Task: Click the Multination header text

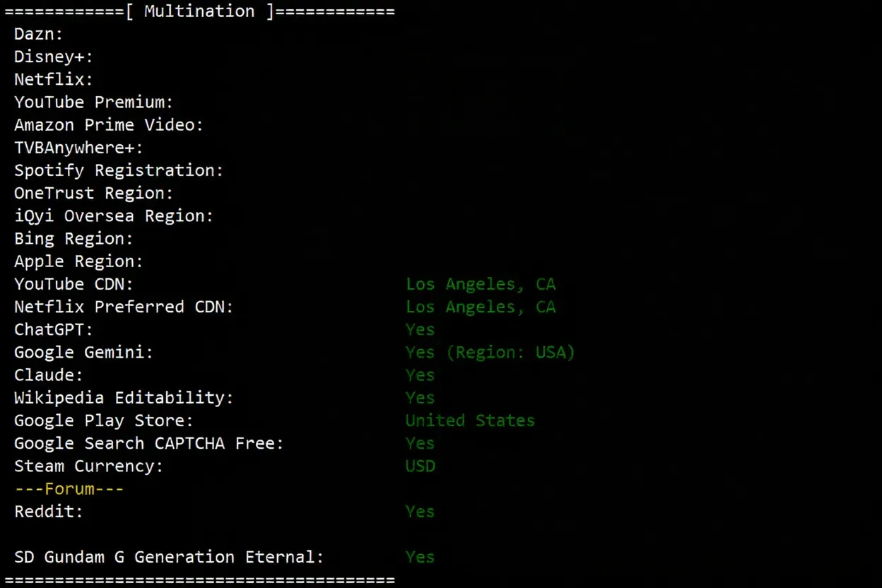Action: pos(199,11)
